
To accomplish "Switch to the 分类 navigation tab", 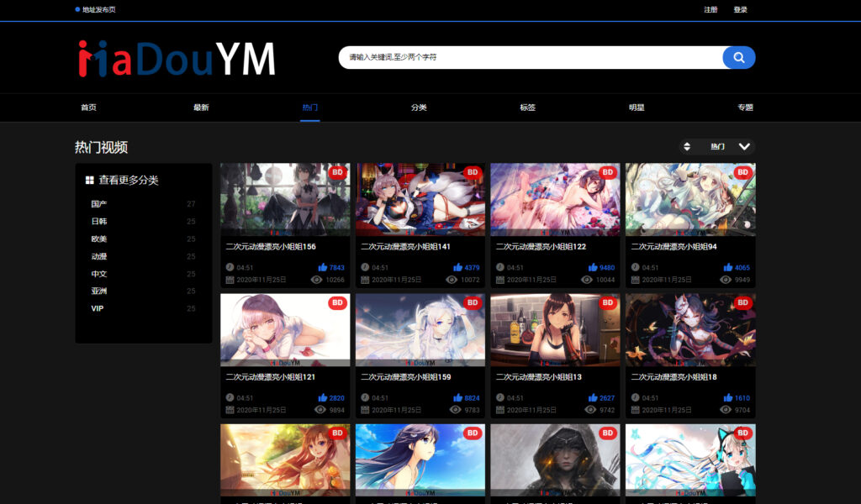I will click(418, 108).
